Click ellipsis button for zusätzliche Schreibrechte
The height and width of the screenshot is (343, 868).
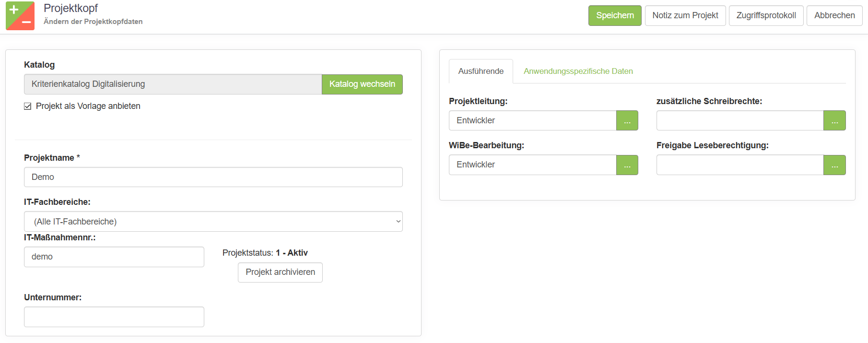[x=834, y=120]
